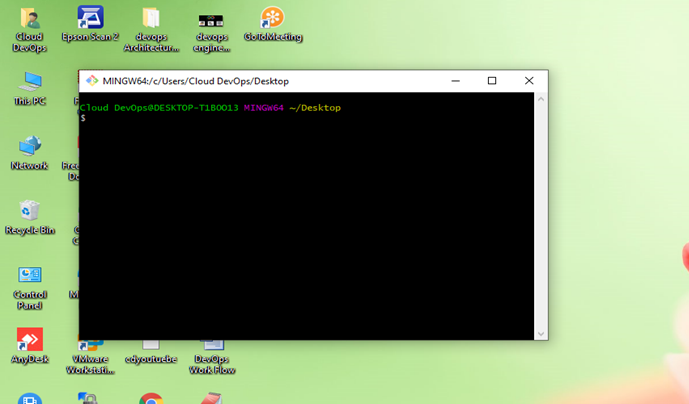
Task: Click the Google Chrome icon at the bottom
Action: [x=151, y=399]
